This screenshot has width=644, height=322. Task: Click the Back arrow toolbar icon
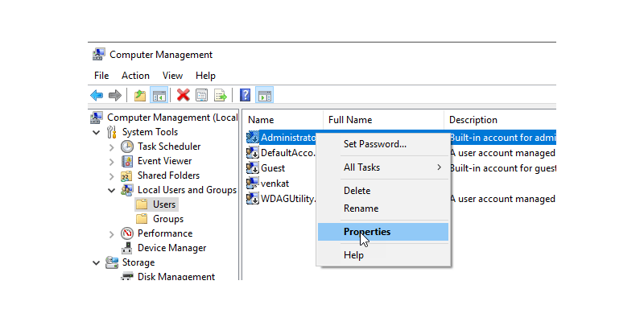(97, 95)
